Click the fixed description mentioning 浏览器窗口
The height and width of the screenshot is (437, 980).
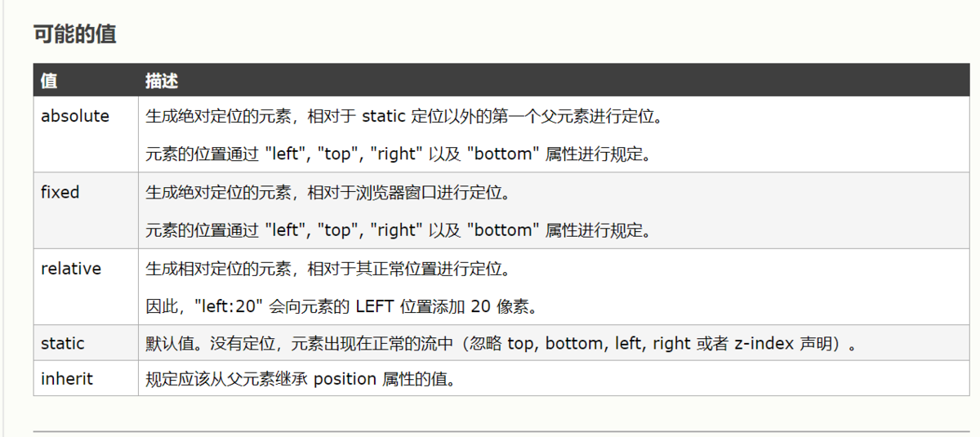pos(328,193)
